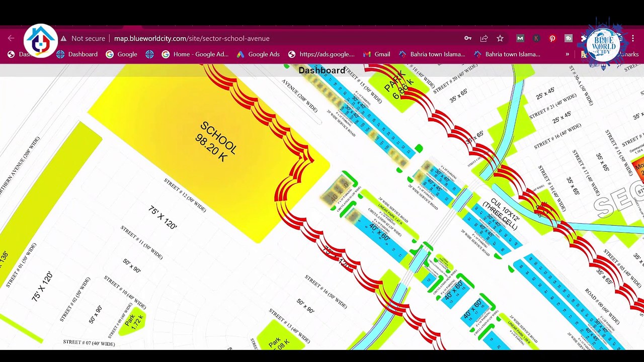Click the 50' x 90' label below Street # 11
Viewport: 644px width, 362px height.
(132, 265)
